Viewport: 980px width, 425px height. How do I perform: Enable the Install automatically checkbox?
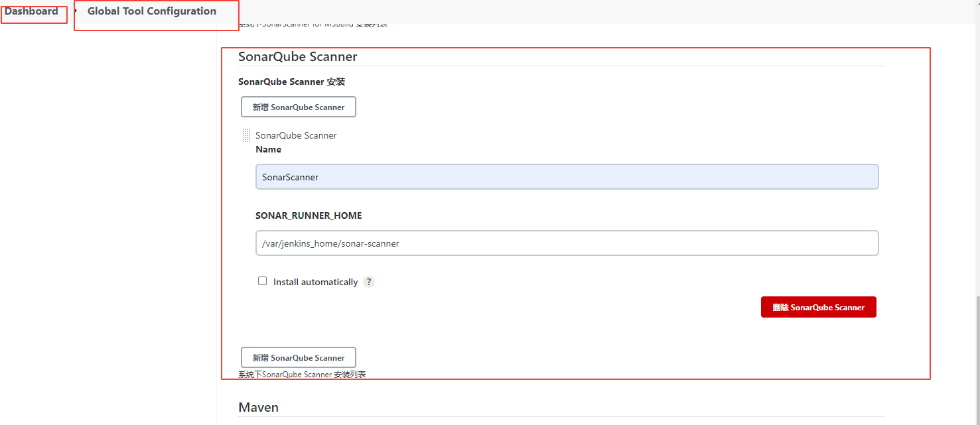tap(263, 281)
